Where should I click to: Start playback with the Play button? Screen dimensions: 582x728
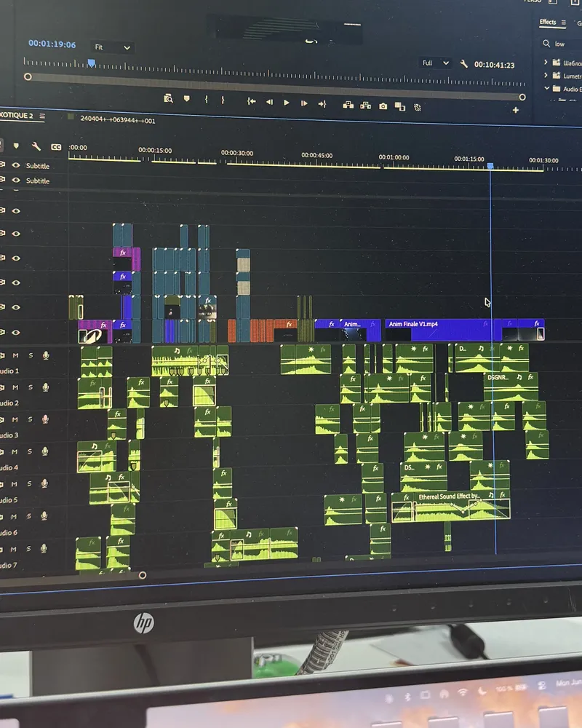[287, 102]
